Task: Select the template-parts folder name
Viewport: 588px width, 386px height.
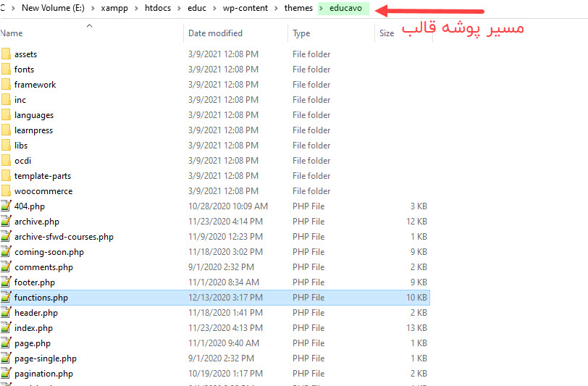Action: click(x=43, y=176)
